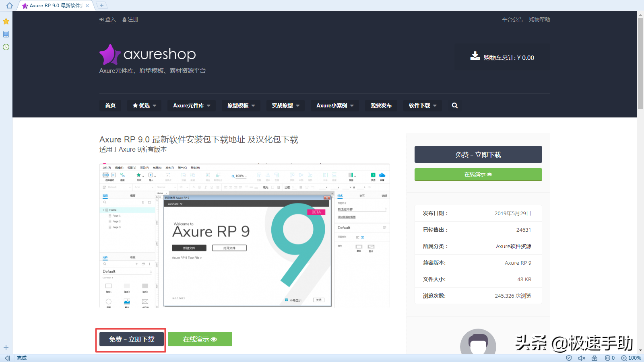The width and height of the screenshot is (644, 362).
Task: Open the 平台公告 link
Action: [x=512, y=19]
